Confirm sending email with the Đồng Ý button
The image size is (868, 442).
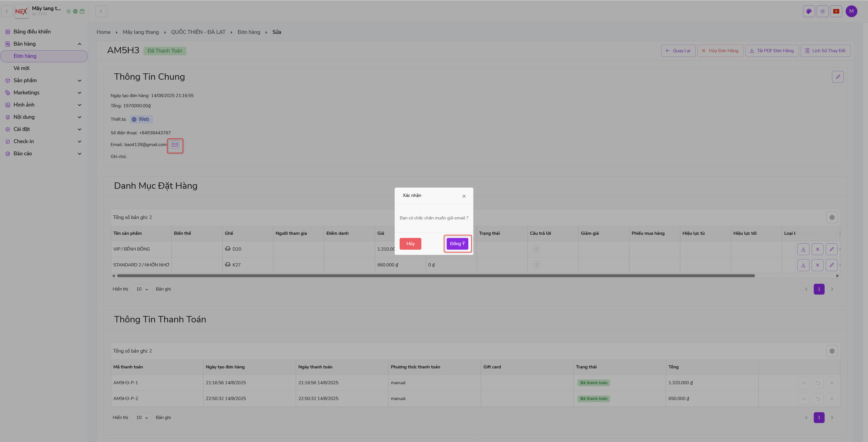(457, 244)
